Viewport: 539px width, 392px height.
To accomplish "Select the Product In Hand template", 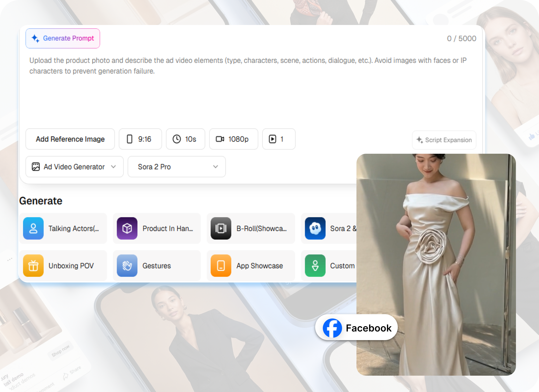I will pos(157,228).
